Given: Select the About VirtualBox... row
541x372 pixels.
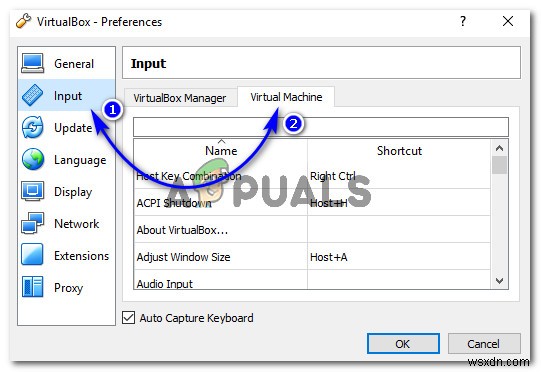Looking at the screenshot, I should point(312,229).
